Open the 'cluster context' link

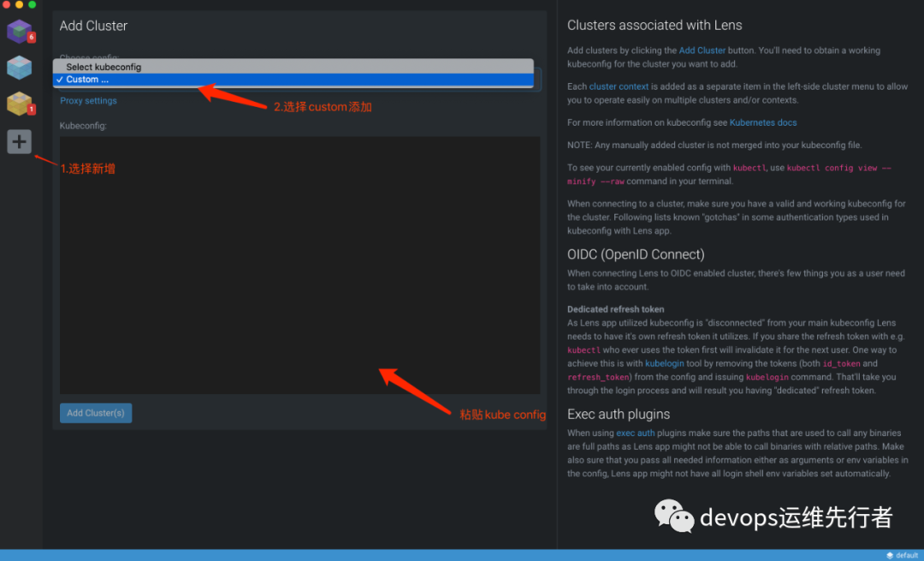pyautogui.click(x=619, y=86)
